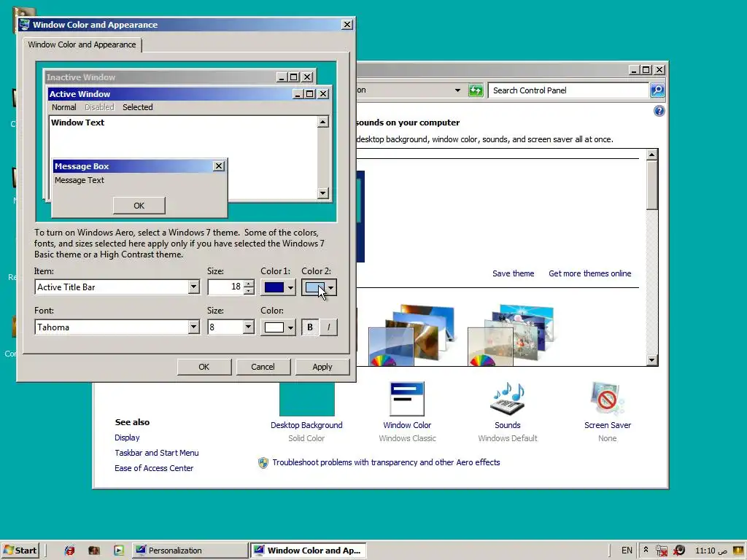Click the EN language indicator
Image resolution: width=747 pixels, height=560 pixels.
pos(627,551)
